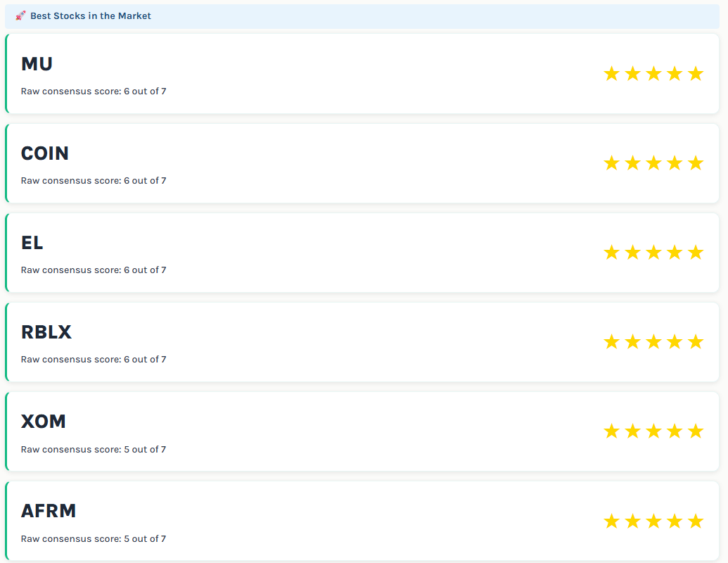Click the star rating on MU card
Screen dimensions: 728x563
tap(653, 73)
